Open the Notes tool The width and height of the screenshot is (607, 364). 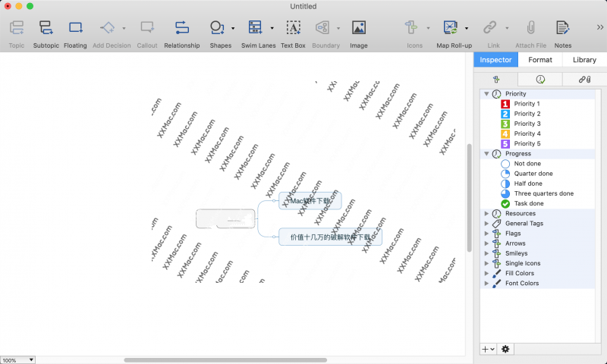562,28
